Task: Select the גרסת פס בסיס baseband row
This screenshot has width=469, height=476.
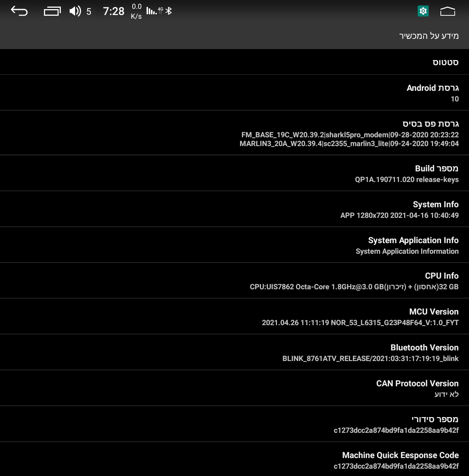Action: tap(234, 133)
